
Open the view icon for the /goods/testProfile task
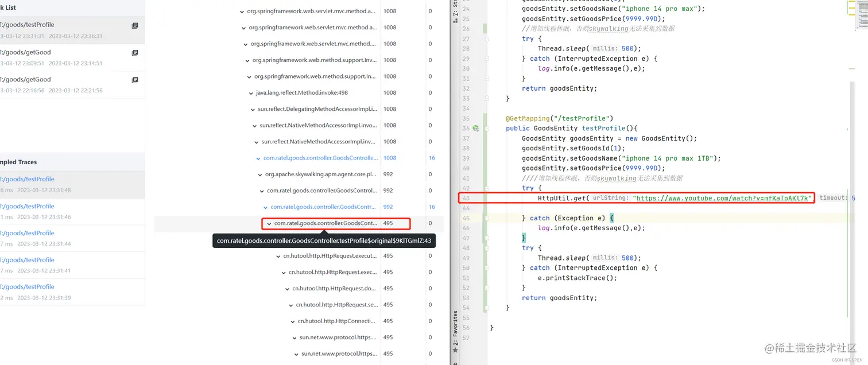(x=135, y=26)
